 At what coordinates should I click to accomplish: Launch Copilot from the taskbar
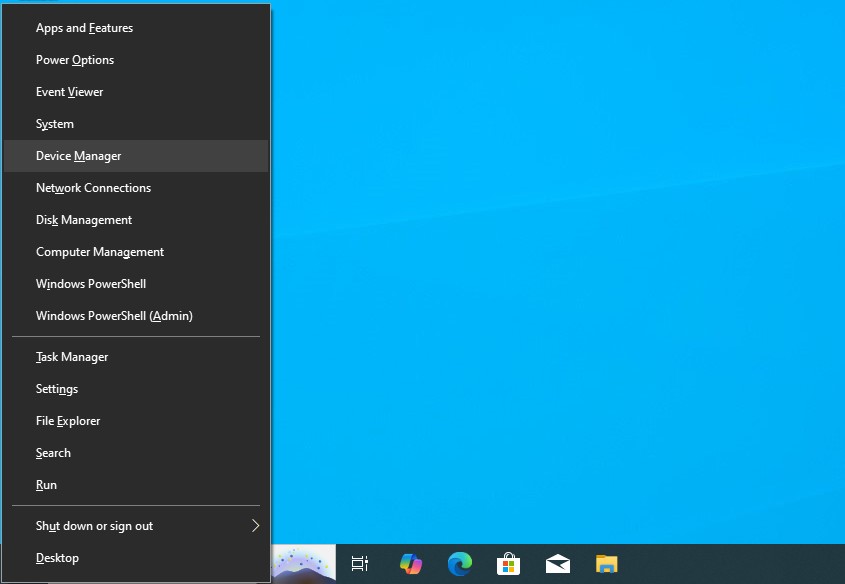pyautogui.click(x=411, y=564)
